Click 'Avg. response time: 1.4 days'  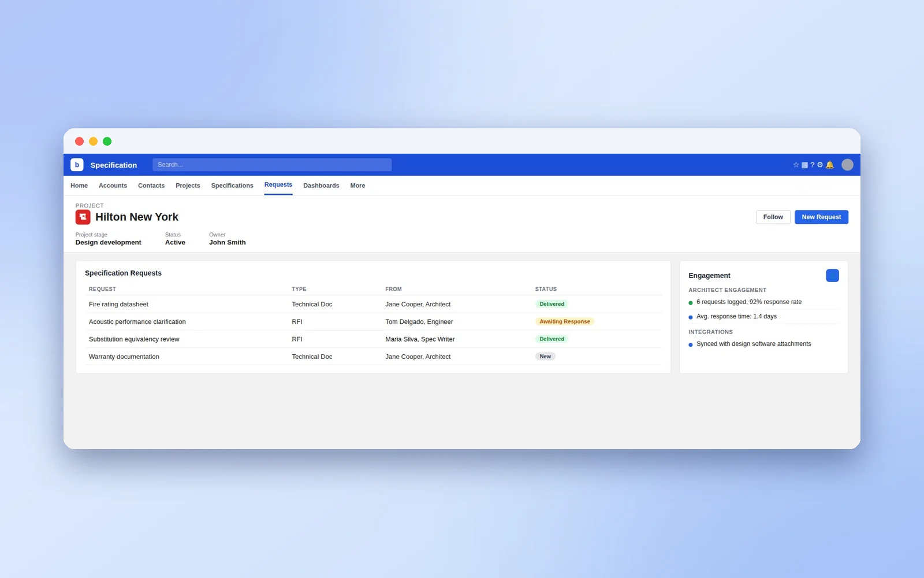tap(736, 317)
